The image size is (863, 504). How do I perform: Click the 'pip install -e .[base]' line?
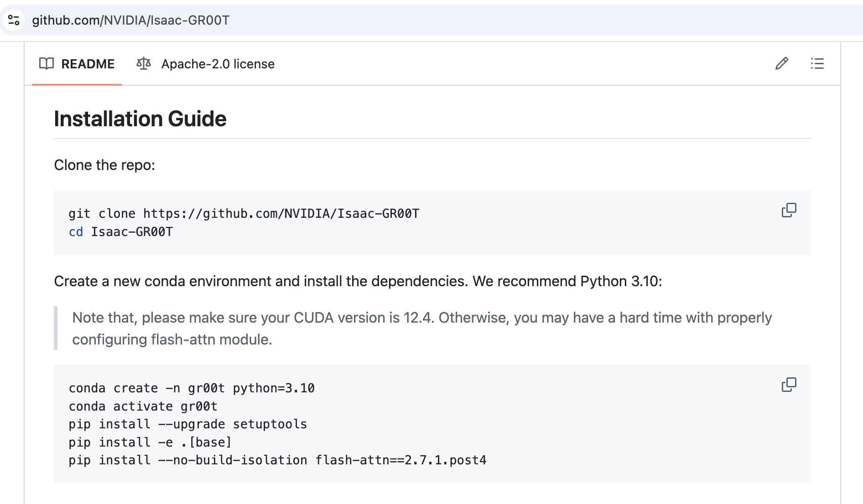pyautogui.click(x=151, y=442)
